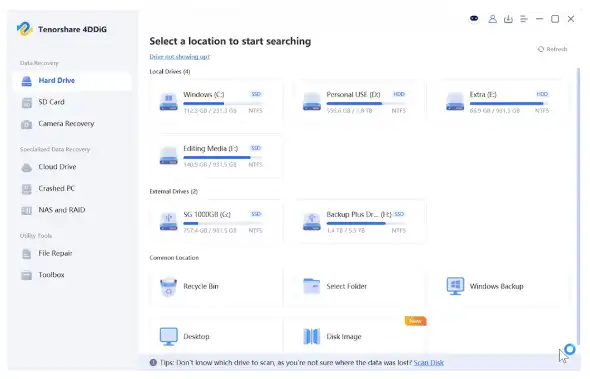590x379 pixels.
Task: Click the download/import icon in title bar
Action: tap(508, 19)
